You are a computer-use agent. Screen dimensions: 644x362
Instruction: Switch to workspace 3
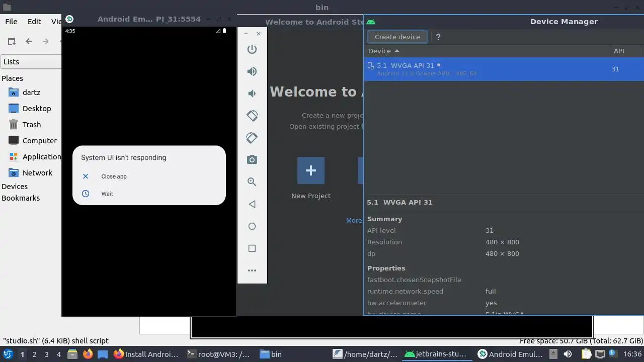coord(47,354)
